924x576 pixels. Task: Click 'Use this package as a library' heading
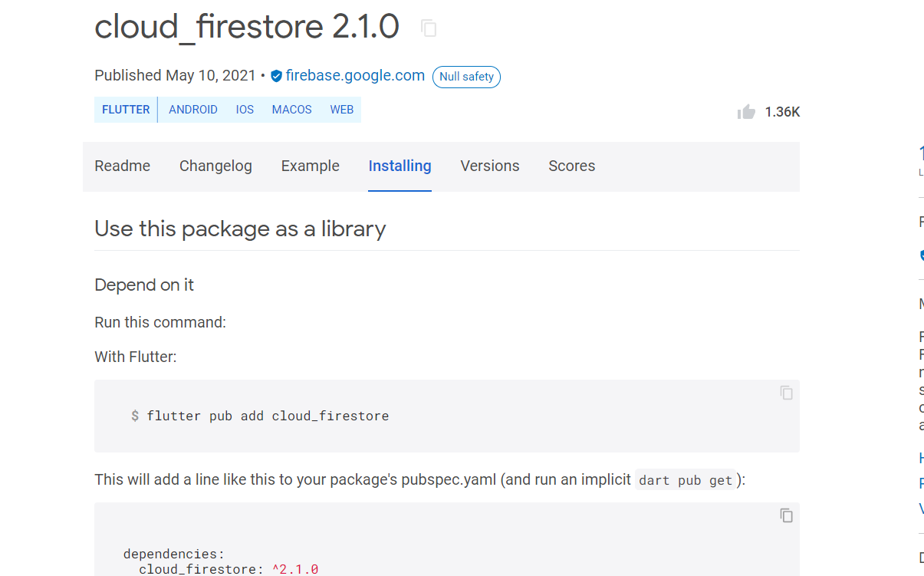[240, 229]
